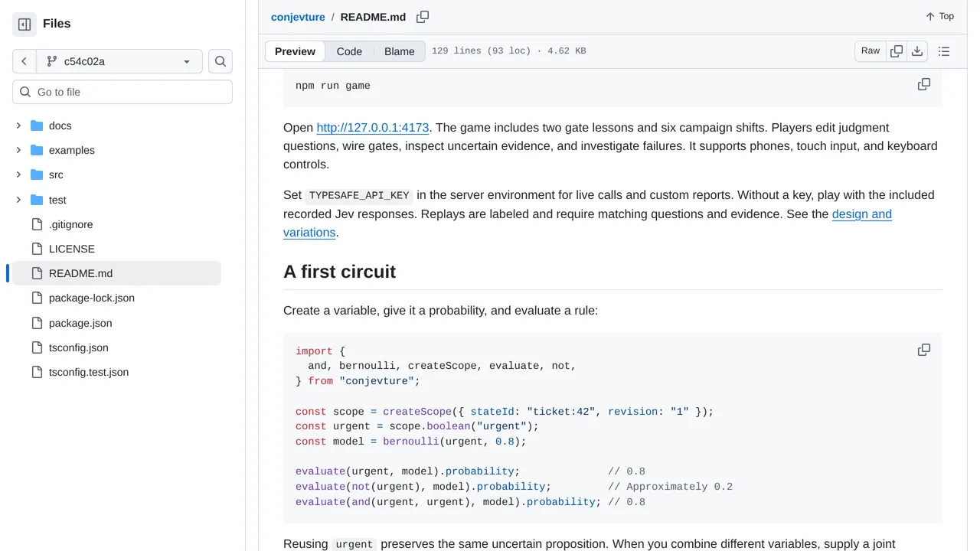Download the raw file icon
The height and width of the screenshot is (551, 980).
[x=917, y=51]
